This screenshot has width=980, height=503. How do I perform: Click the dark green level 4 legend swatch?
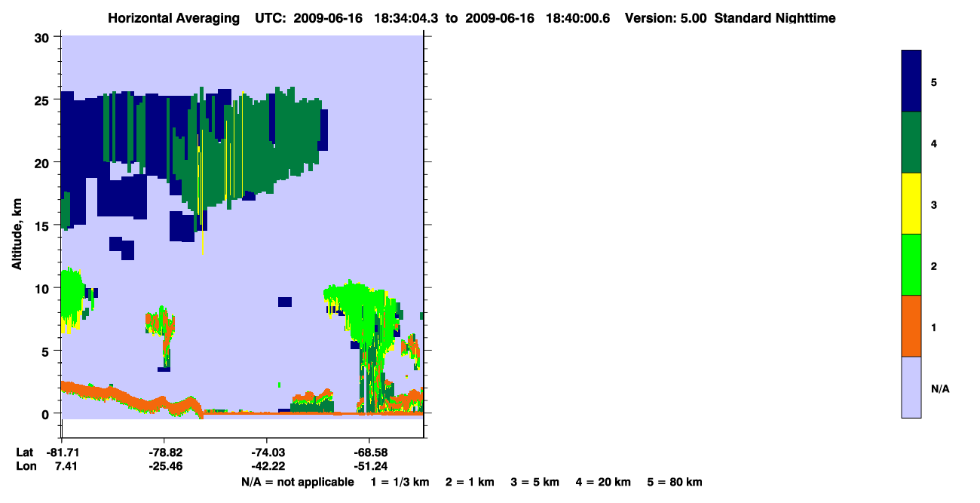(x=911, y=143)
